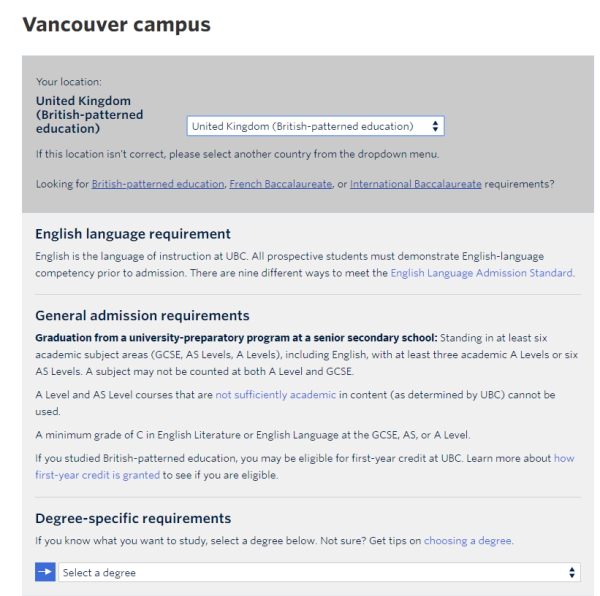Click the 'If this location isn't correct' sentence
Viewport: 600px width, 596px height.
(237, 154)
